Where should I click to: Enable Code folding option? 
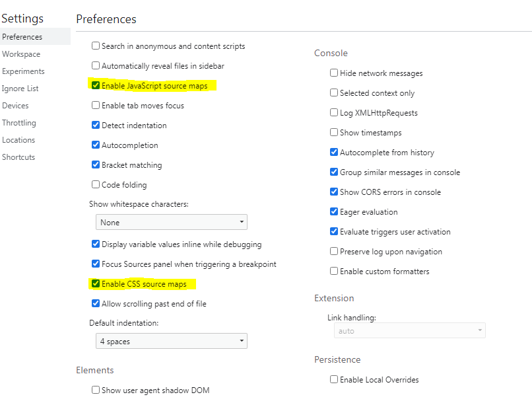point(96,185)
